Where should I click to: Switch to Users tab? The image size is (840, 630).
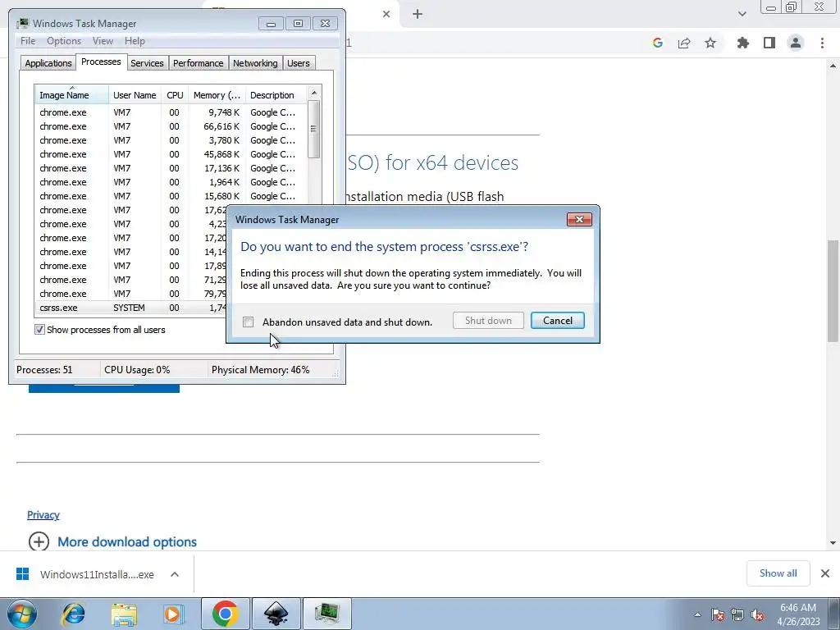[x=299, y=63]
